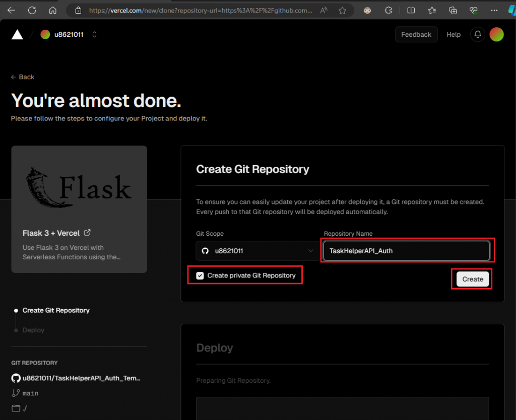Click the Feedback button
Image resolution: width=516 pixels, height=420 pixels.
click(x=416, y=35)
